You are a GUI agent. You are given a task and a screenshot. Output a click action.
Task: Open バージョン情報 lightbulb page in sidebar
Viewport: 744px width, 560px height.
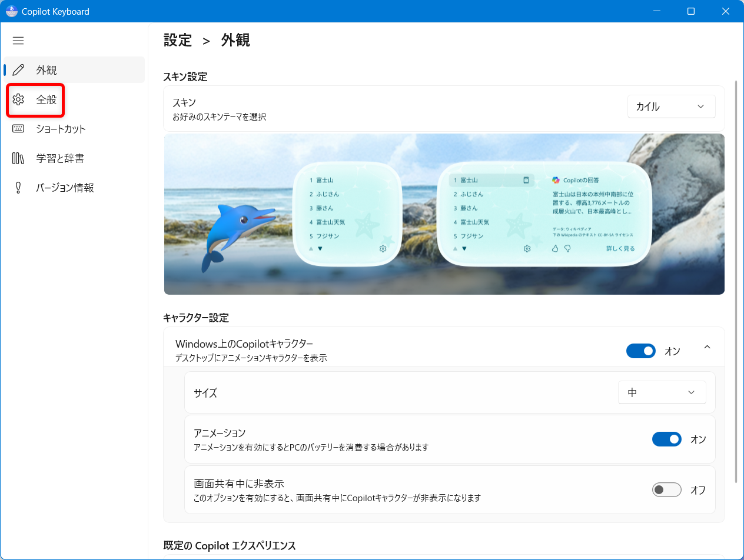(x=74, y=188)
